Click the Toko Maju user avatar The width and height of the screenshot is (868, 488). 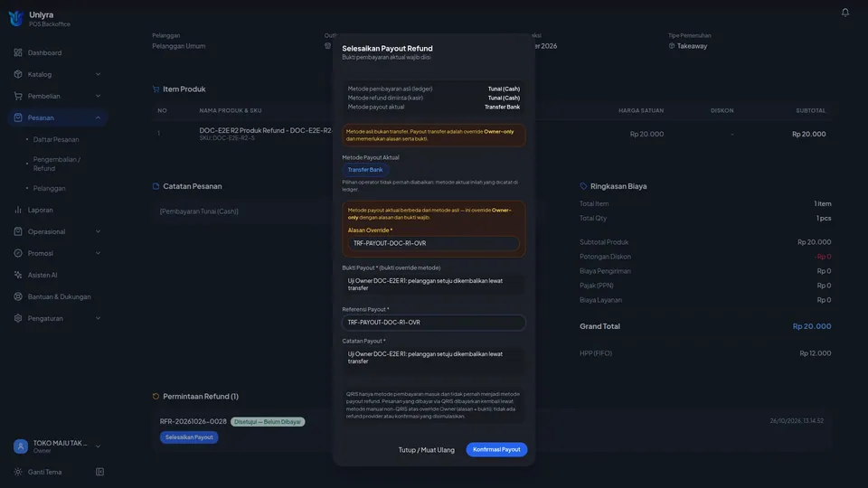coord(21,446)
